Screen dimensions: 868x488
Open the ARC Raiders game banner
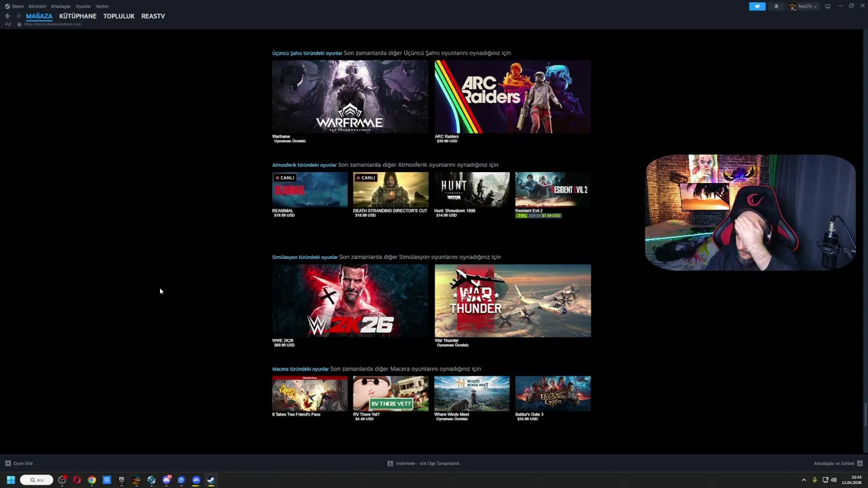[x=513, y=96]
